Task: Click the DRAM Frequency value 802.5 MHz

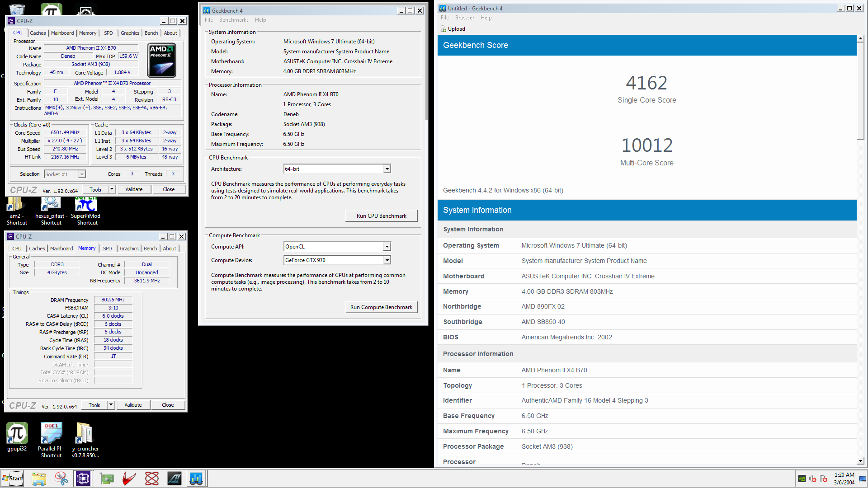Action: (x=113, y=300)
